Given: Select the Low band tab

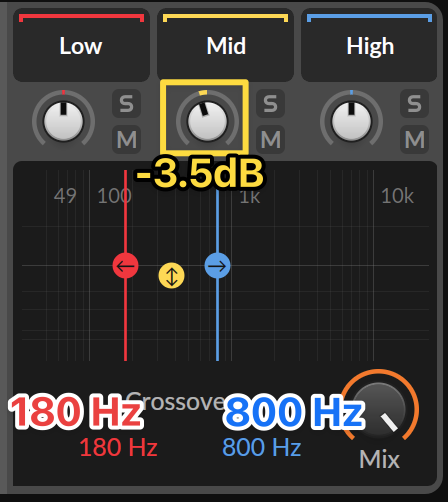Looking at the screenshot, I should click(81, 45).
